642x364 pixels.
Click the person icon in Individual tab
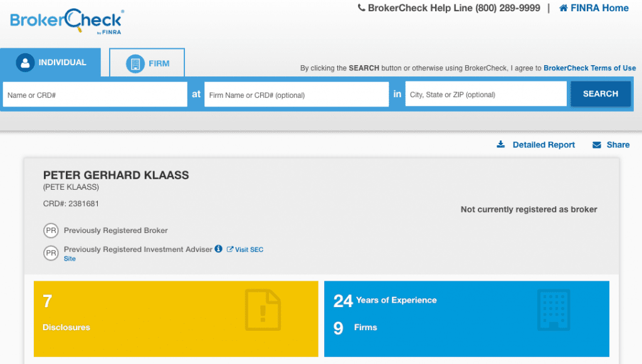[25, 63]
